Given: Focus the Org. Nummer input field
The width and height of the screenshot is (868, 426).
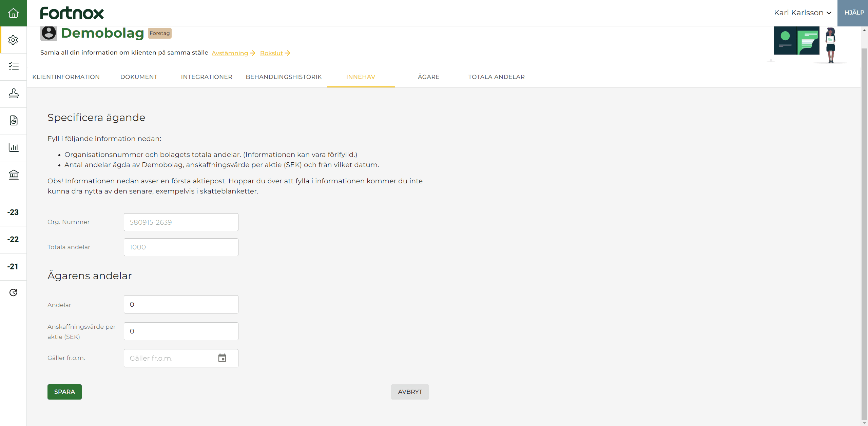Looking at the screenshot, I should [181, 222].
